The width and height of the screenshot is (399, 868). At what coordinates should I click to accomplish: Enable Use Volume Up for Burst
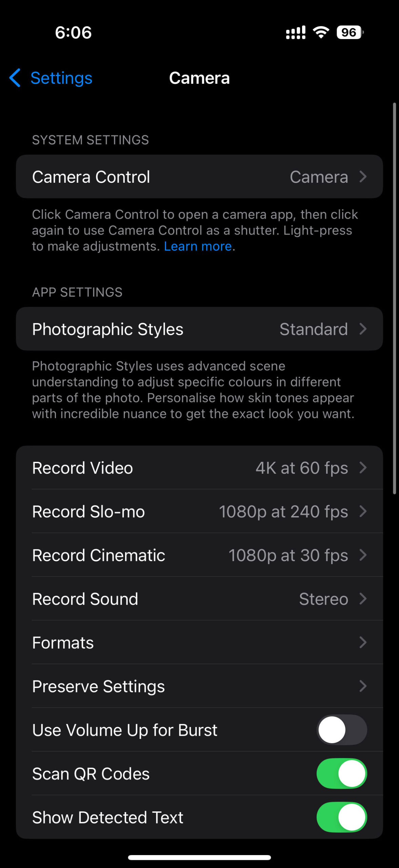342,730
